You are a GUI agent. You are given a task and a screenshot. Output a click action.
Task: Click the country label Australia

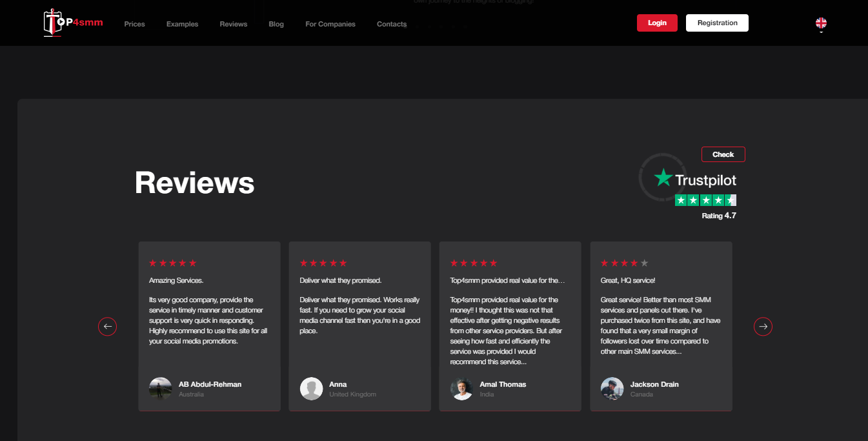click(x=192, y=395)
